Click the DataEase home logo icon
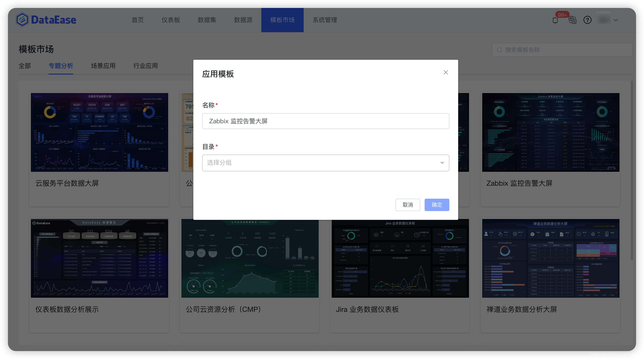This screenshot has height=359, width=644. pyautogui.click(x=22, y=19)
